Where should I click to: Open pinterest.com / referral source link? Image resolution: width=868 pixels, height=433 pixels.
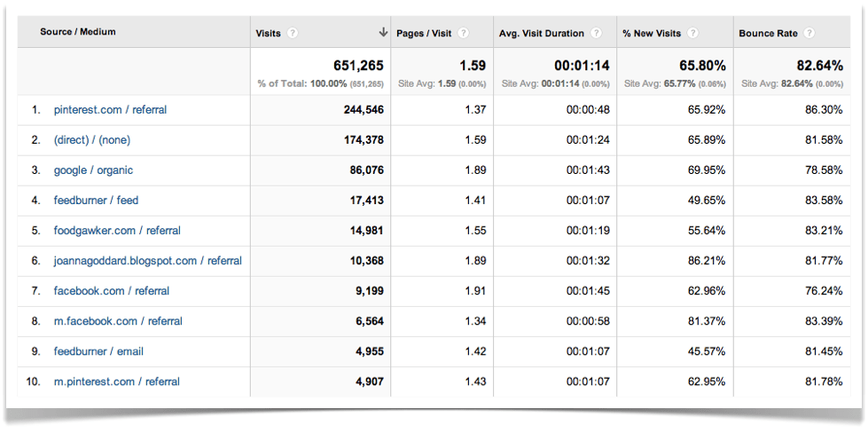110,110
